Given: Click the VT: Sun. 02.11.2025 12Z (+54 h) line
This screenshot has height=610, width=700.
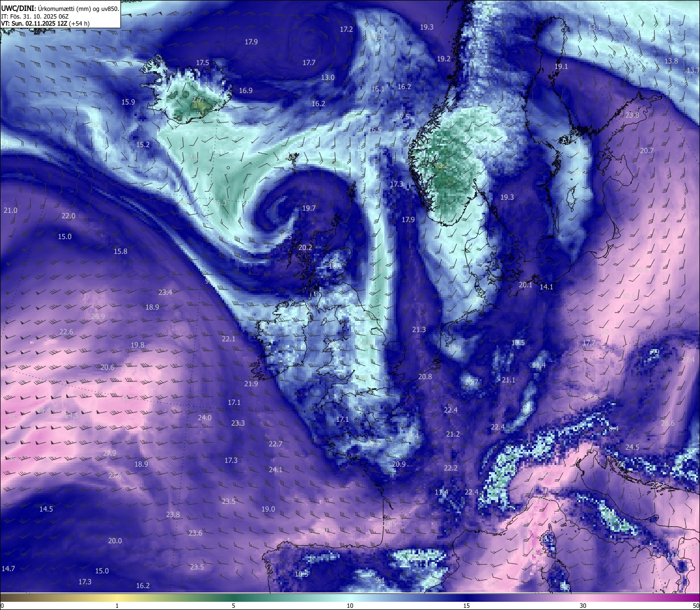Looking at the screenshot, I should 45,24.
